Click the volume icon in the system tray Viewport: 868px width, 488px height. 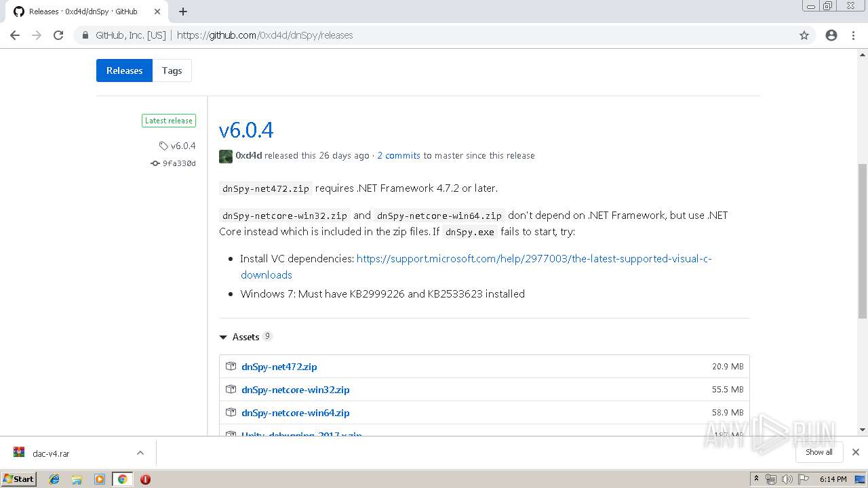point(787,479)
